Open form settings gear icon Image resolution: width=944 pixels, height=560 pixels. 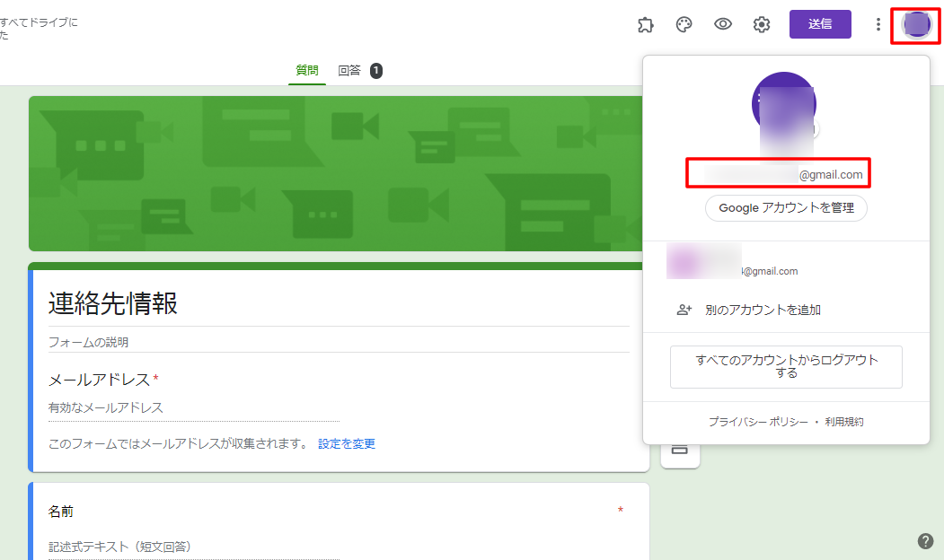point(762,25)
